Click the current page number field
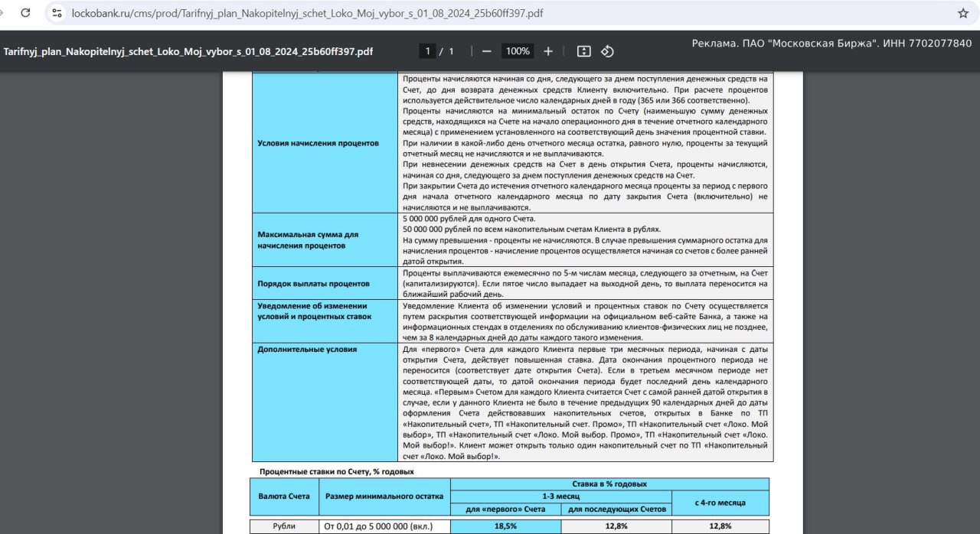Viewport: 980px width, 534px height. click(x=429, y=51)
